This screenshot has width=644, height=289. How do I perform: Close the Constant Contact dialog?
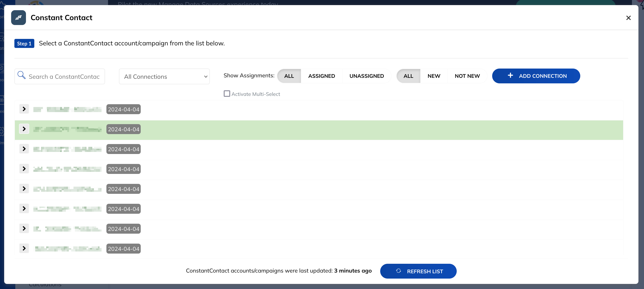click(628, 18)
